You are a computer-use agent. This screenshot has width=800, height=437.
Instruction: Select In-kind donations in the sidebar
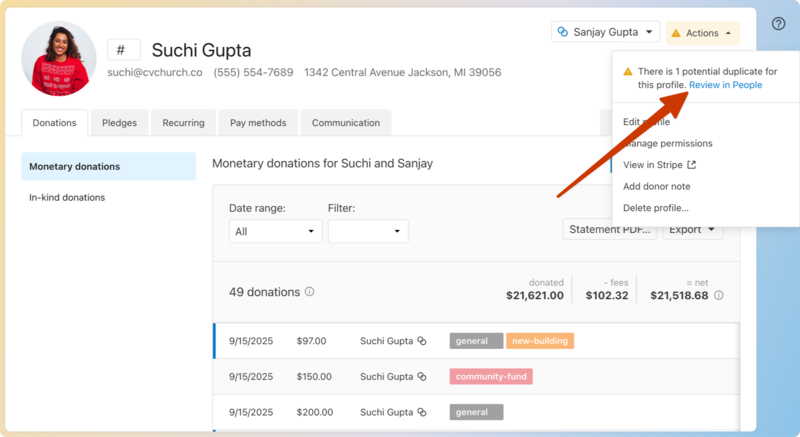pos(67,197)
